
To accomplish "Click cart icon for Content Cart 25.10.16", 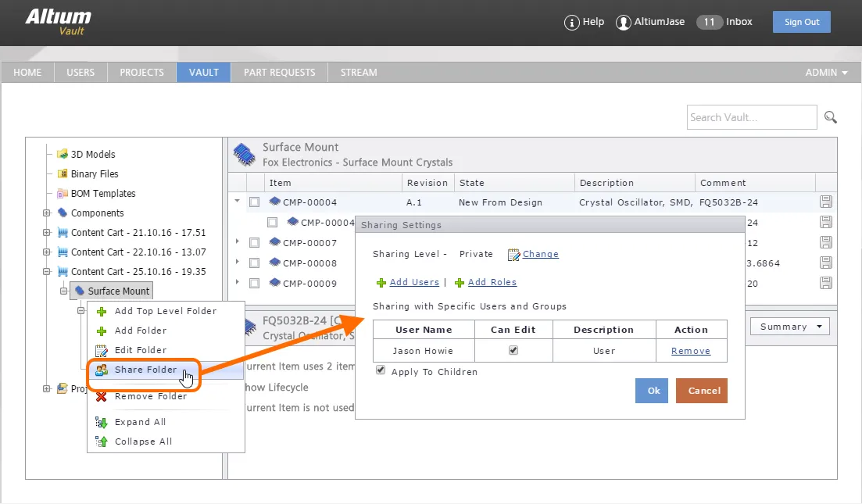I will (x=63, y=271).
